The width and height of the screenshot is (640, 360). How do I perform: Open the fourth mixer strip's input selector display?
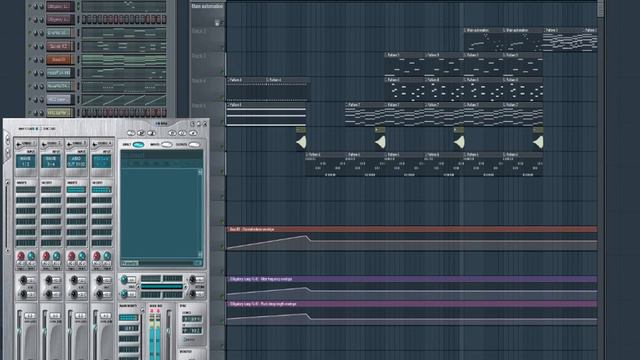pyautogui.click(x=102, y=162)
